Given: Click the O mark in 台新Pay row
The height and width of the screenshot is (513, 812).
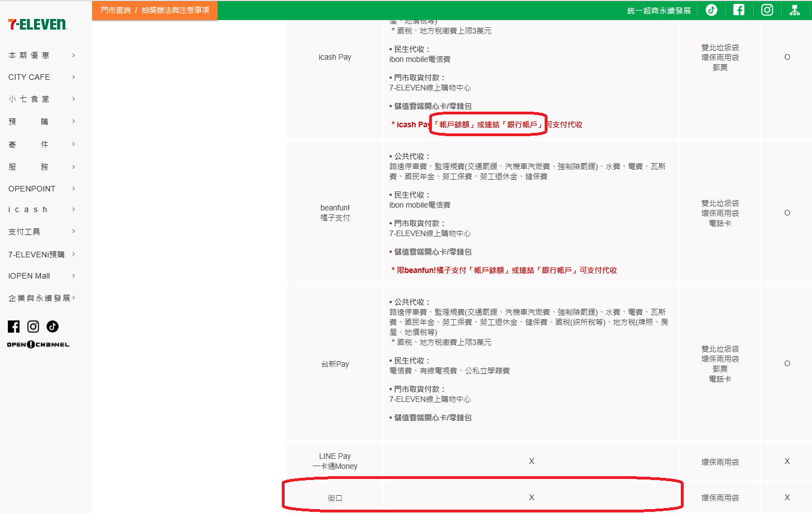Looking at the screenshot, I should tap(787, 363).
